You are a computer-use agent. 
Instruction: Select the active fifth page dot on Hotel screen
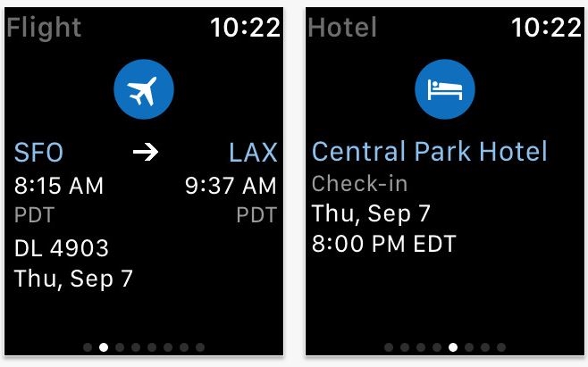pos(453,347)
